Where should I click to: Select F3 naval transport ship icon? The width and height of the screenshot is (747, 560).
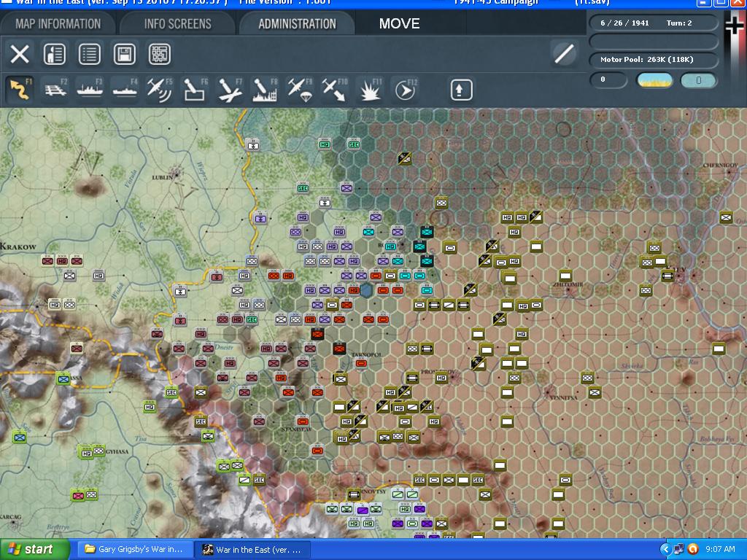click(x=90, y=90)
